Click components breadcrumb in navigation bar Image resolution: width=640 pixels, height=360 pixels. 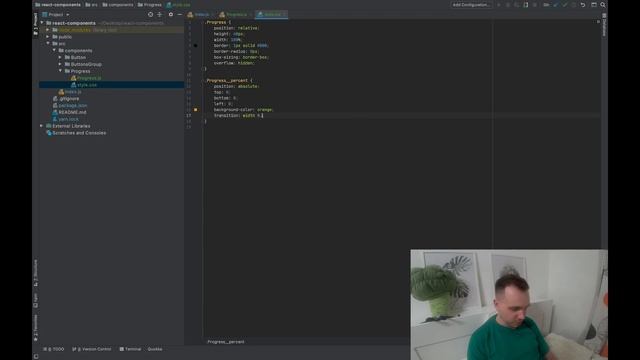[118, 5]
